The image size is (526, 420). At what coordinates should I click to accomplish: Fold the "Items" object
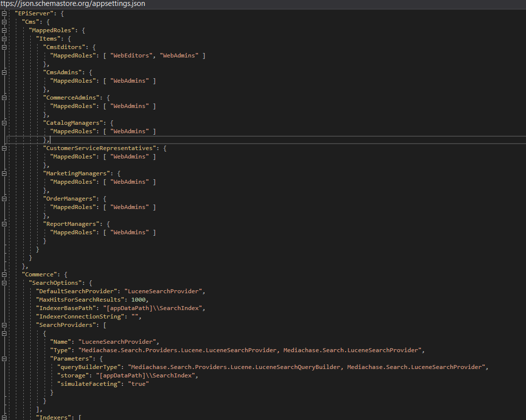coord(4,39)
